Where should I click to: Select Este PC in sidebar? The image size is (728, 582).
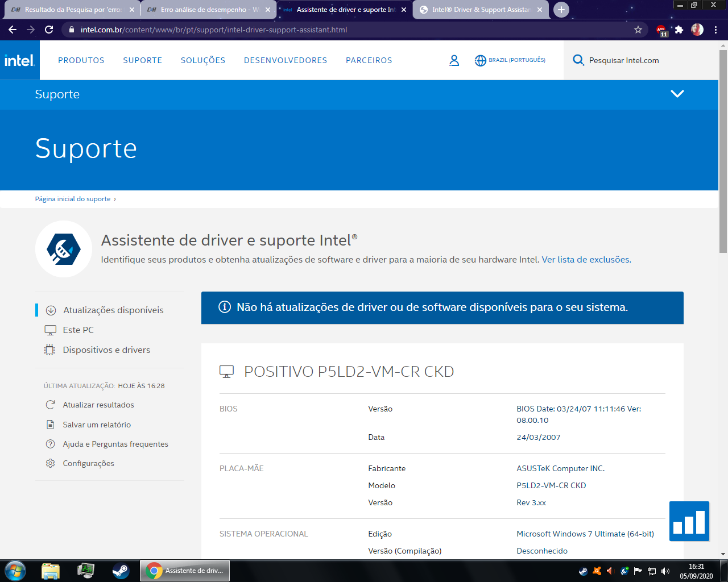click(78, 330)
